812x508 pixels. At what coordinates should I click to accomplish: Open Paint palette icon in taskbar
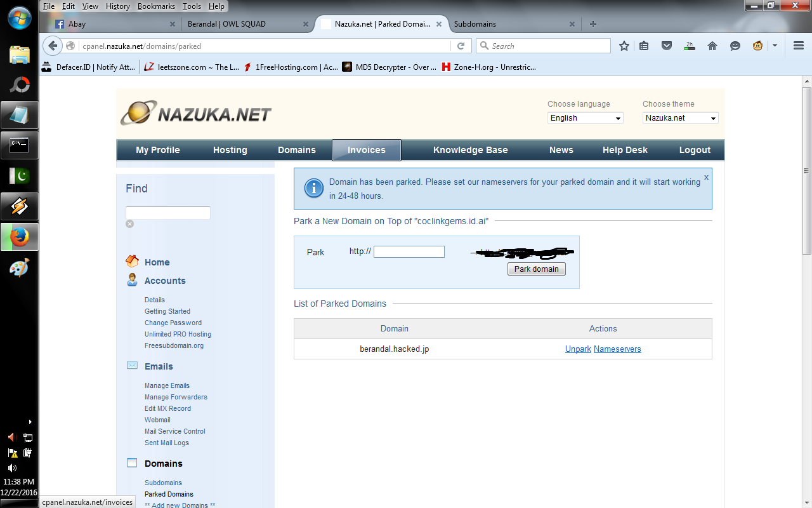[x=19, y=267]
